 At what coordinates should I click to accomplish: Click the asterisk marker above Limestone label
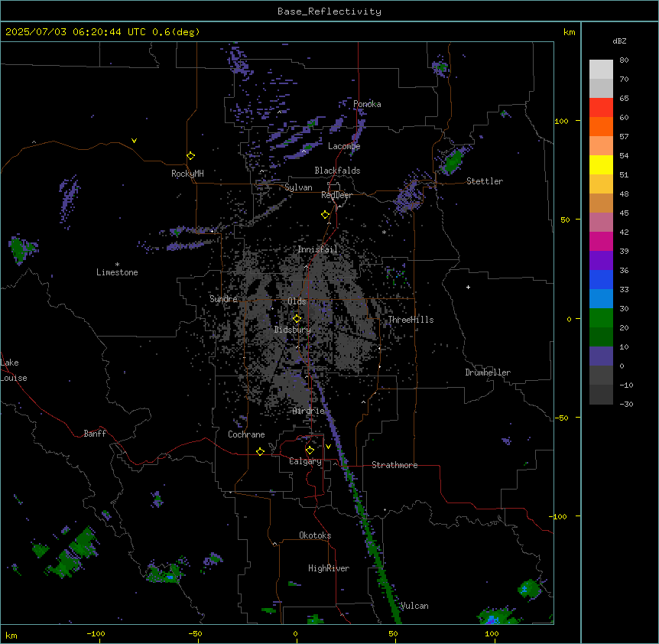click(117, 265)
